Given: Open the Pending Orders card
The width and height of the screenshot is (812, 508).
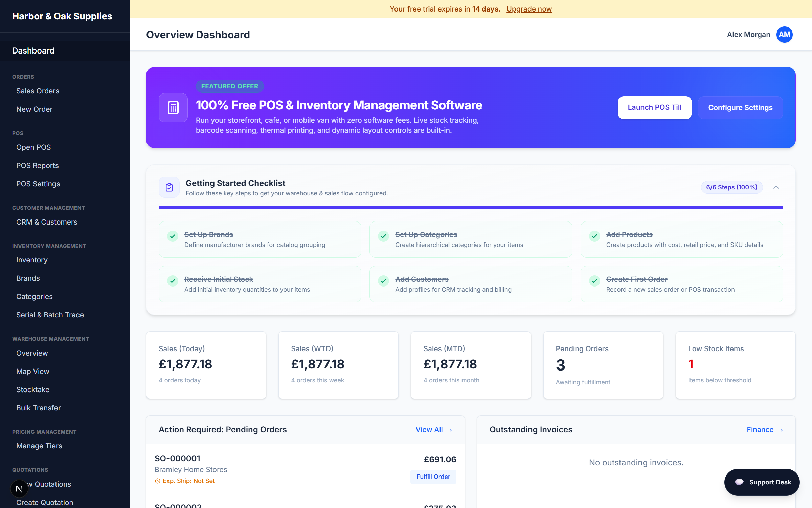Looking at the screenshot, I should [603, 365].
